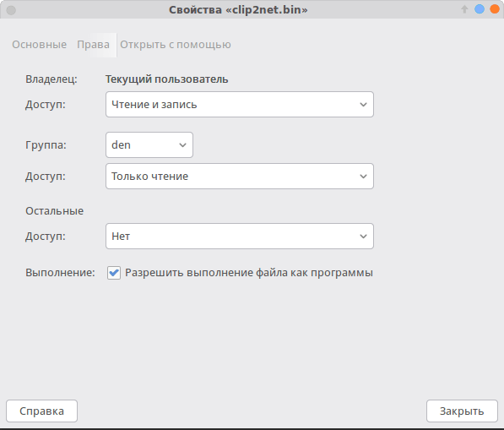This screenshot has width=504, height=430.
Task: Switch to the Основные tab
Action: [x=39, y=45]
